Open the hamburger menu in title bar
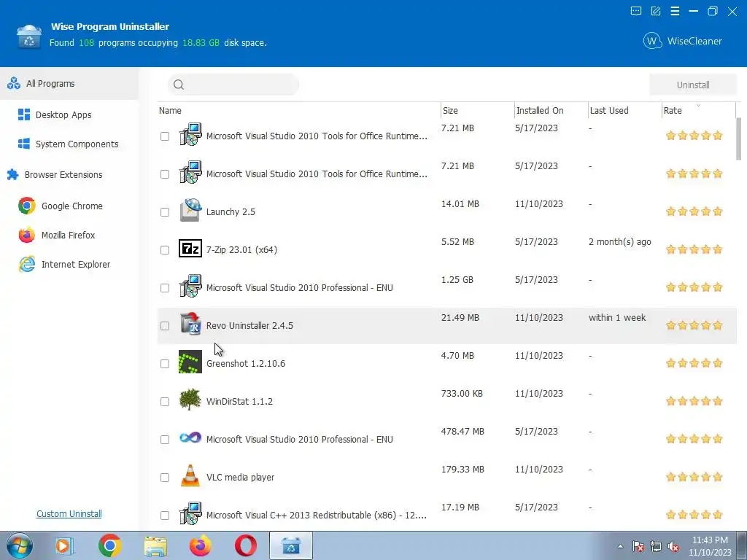Image resolution: width=747 pixels, height=560 pixels. pos(675,11)
